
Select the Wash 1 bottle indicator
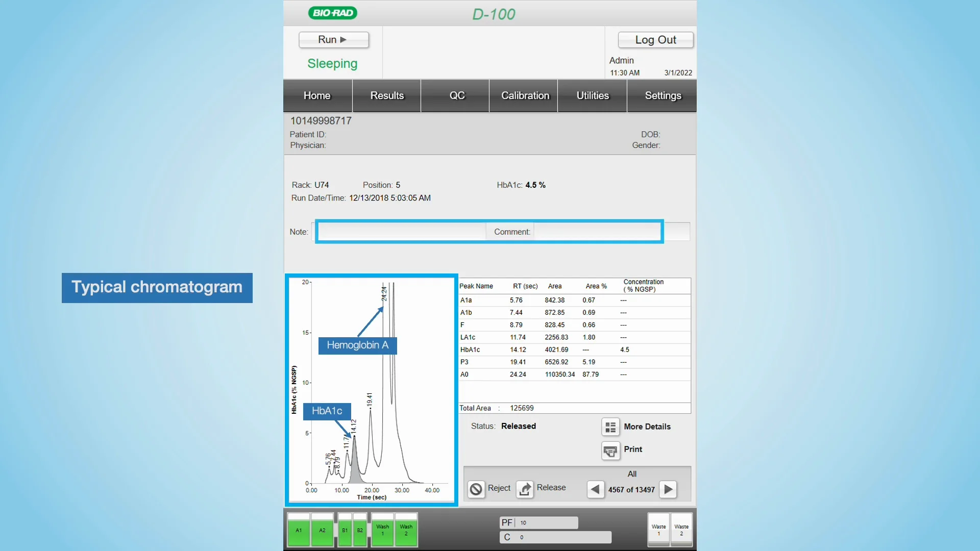coord(382,531)
